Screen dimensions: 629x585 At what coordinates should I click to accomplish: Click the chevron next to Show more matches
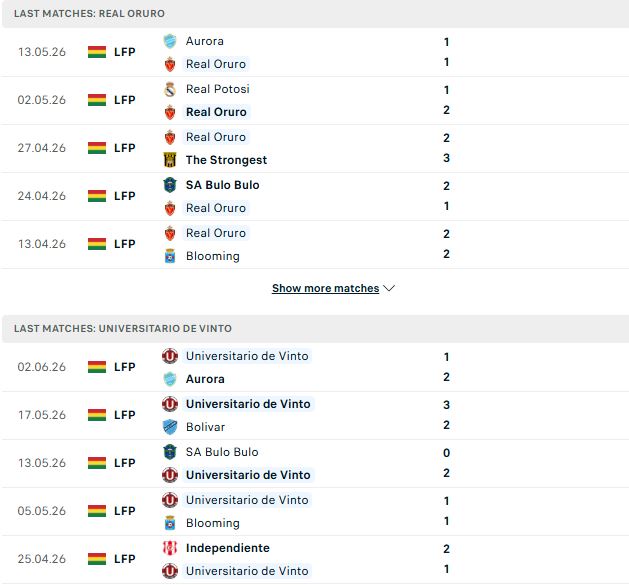tap(389, 288)
